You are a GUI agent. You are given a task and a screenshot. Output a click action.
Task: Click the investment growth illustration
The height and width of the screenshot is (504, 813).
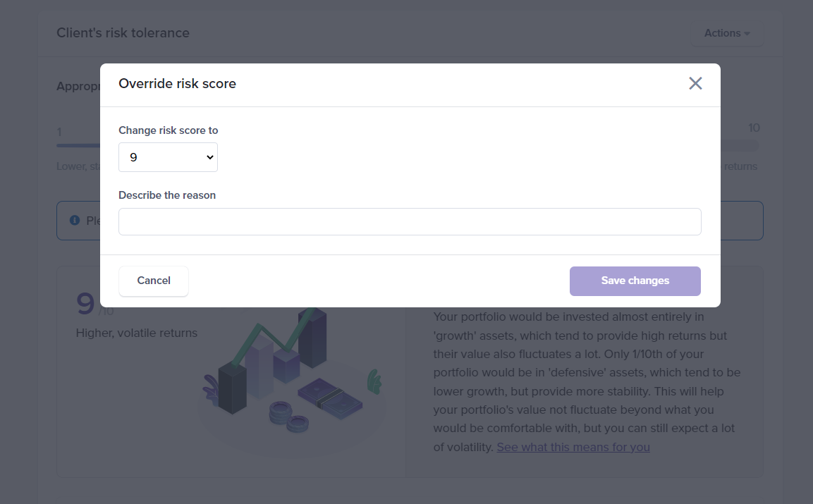click(291, 381)
